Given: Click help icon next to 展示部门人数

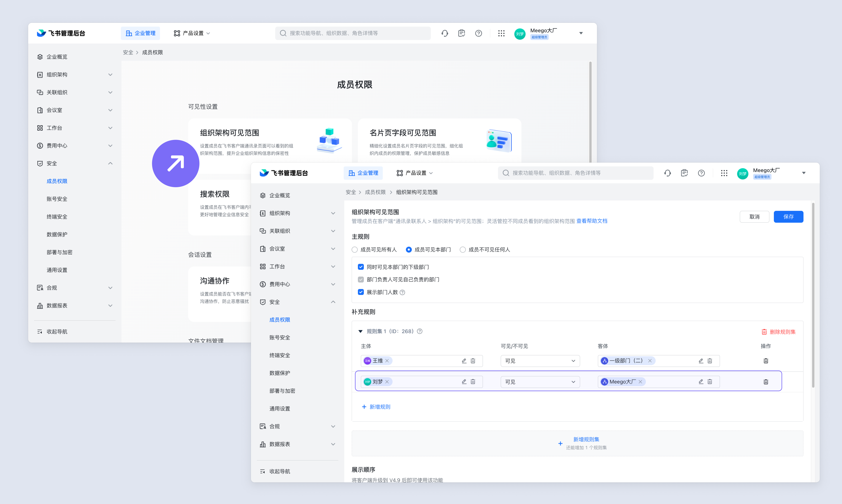Looking at the screenshot, I should (x=402, y=292).
